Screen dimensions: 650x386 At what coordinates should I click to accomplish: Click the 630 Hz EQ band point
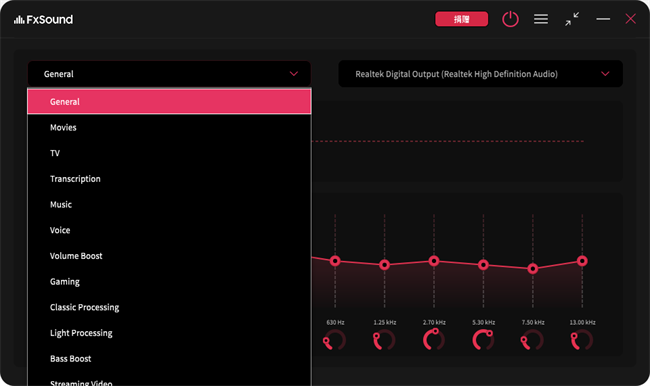(x=335, y=261)
